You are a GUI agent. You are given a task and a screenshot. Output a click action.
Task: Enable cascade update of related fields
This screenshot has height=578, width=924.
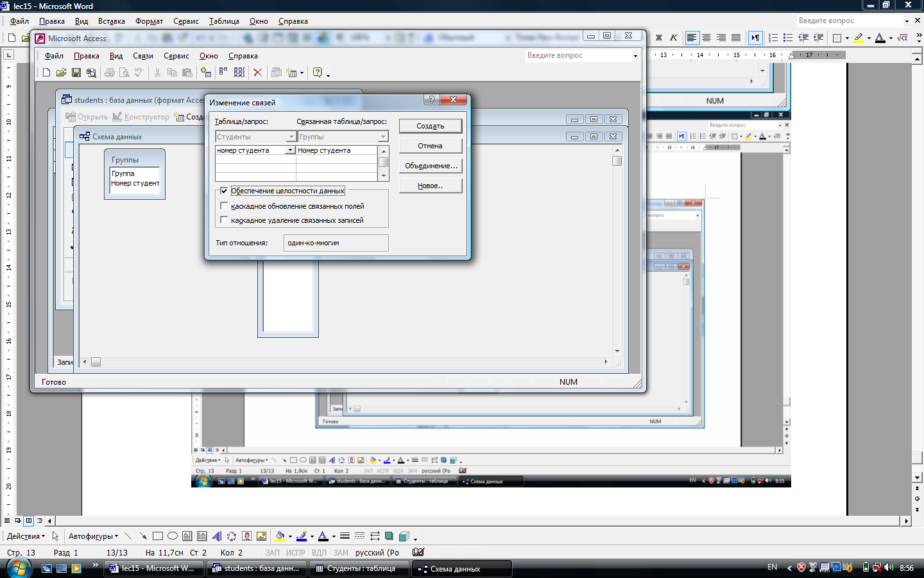[224, 206]
